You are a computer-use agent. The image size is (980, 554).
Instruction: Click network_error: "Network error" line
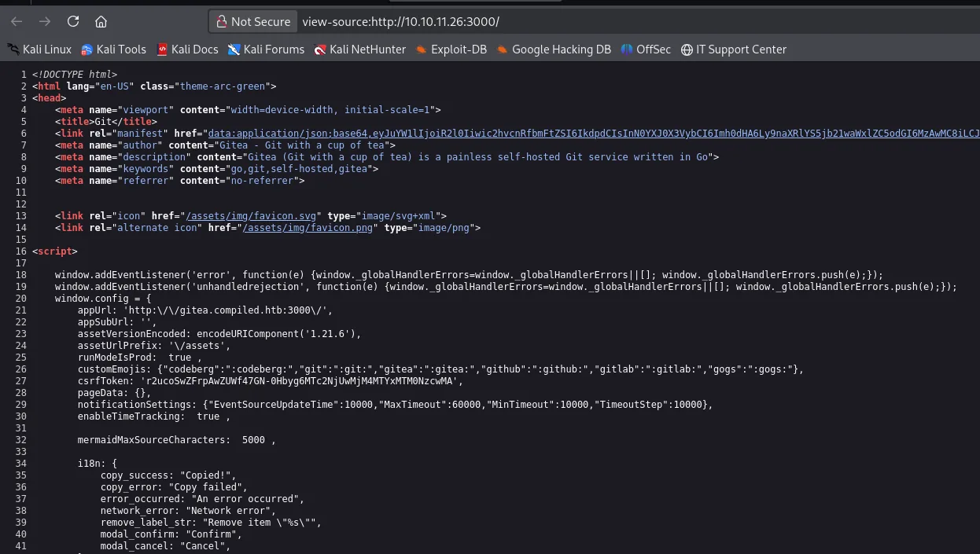189,511
